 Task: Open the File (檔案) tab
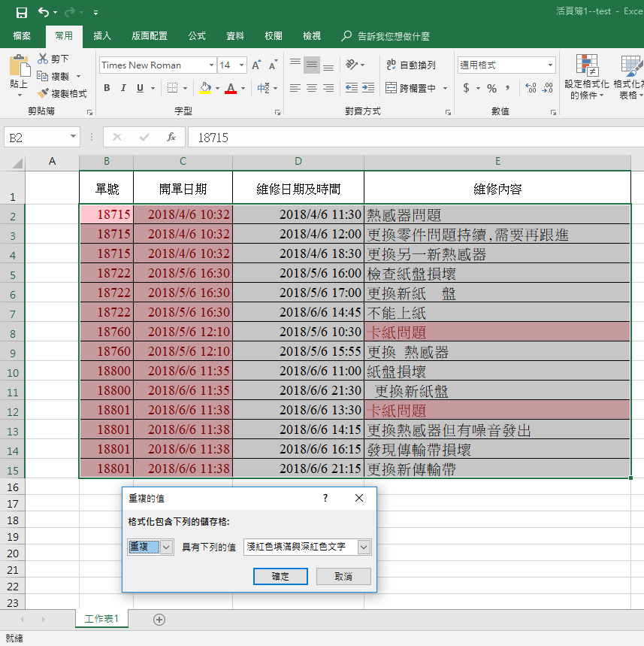[22, 36]
